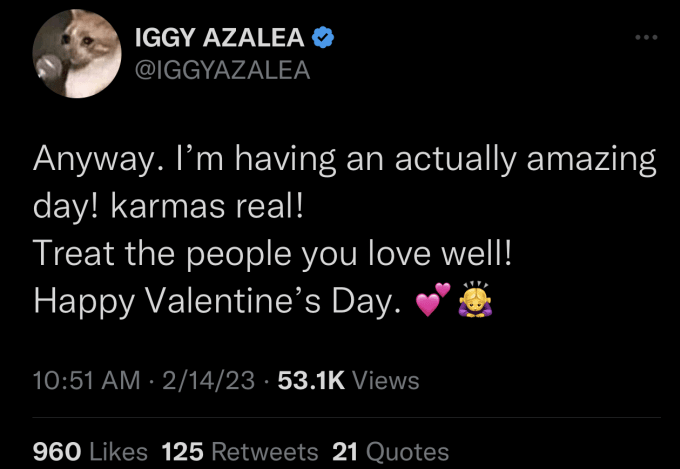Open the 960 Likes list
The image size is (680, 469).
(x=90, y=452)
